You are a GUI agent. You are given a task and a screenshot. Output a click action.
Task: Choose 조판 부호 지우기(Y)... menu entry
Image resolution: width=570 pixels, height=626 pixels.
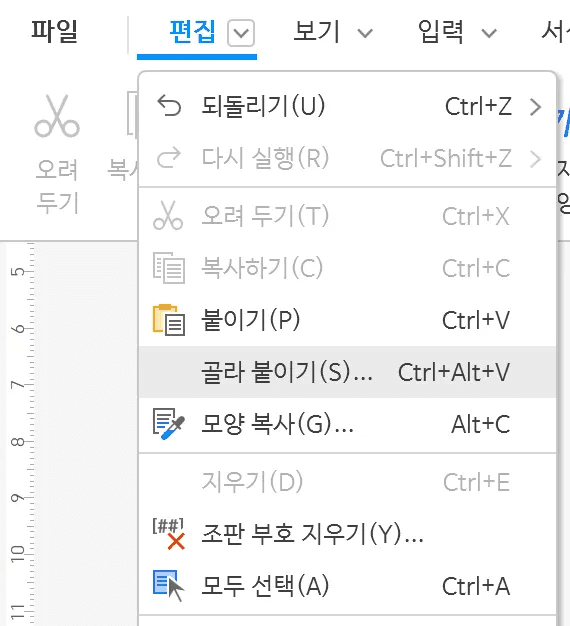347,534
